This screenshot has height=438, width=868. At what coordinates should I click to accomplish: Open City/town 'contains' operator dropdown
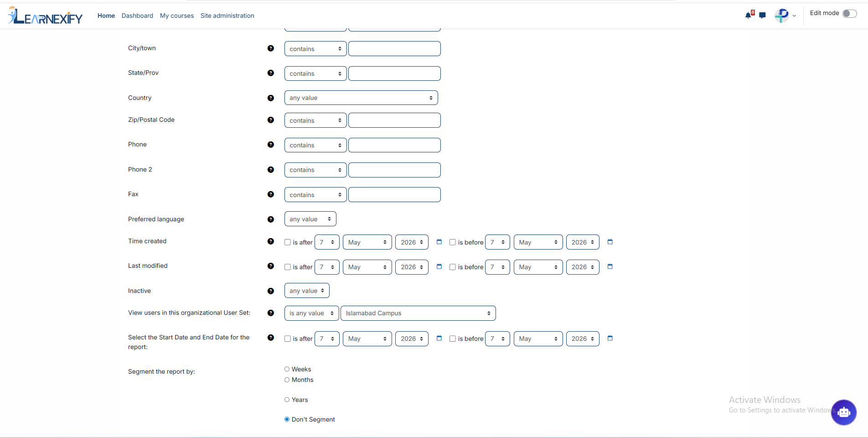315,49
